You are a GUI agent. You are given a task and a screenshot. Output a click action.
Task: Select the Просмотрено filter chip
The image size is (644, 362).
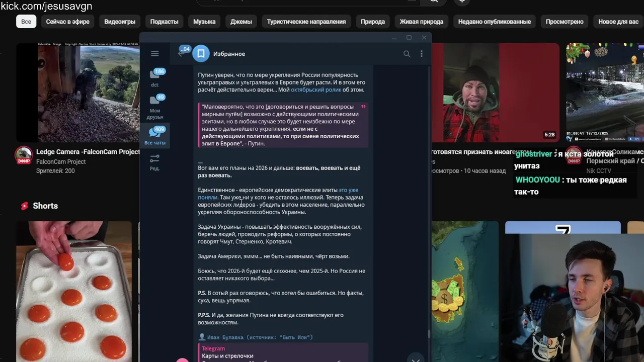coord(565,22)
